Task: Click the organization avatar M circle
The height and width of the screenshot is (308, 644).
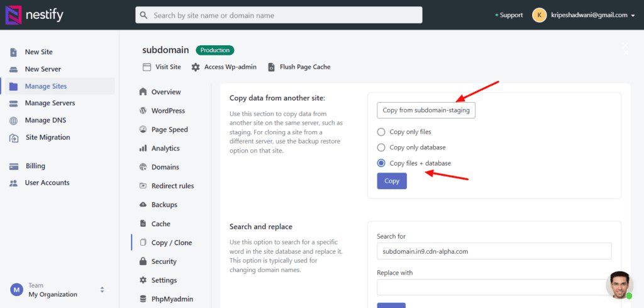Action: click(16, 290)
